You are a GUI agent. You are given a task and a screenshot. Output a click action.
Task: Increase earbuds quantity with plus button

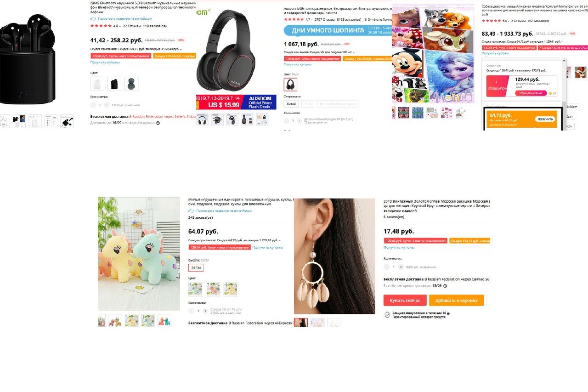pyautogui.click(x=107, y=105)
